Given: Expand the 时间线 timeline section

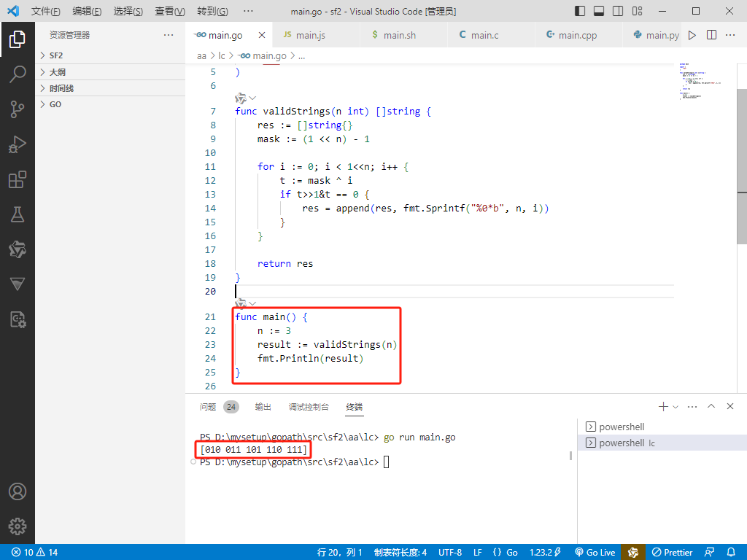Looking at the screenshot, I should tap(110, 88).
